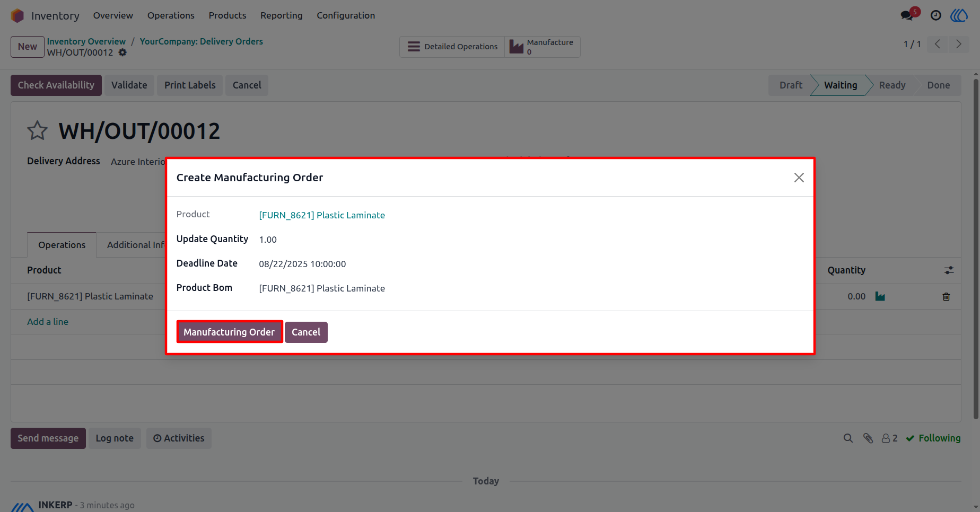Set status to Ready in status bar
The height and width of the screenshot is (512, 980).
(x=892, y=85)
